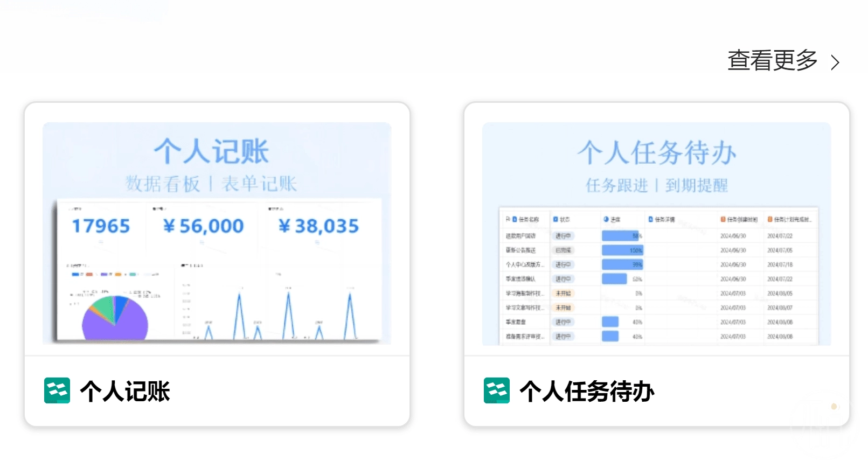Open the 个人记账 template title
Screen dimensions: 868x468
(125, 392)
